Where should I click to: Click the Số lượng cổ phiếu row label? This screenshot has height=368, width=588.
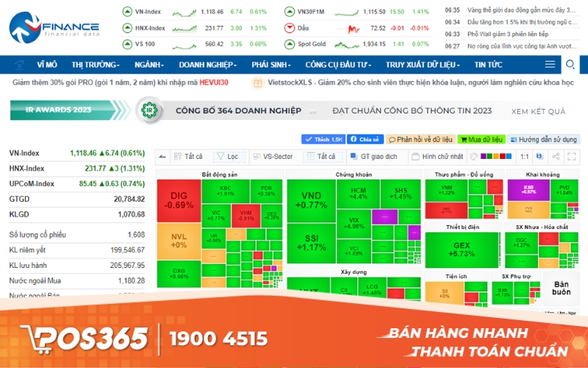(37, 235)
